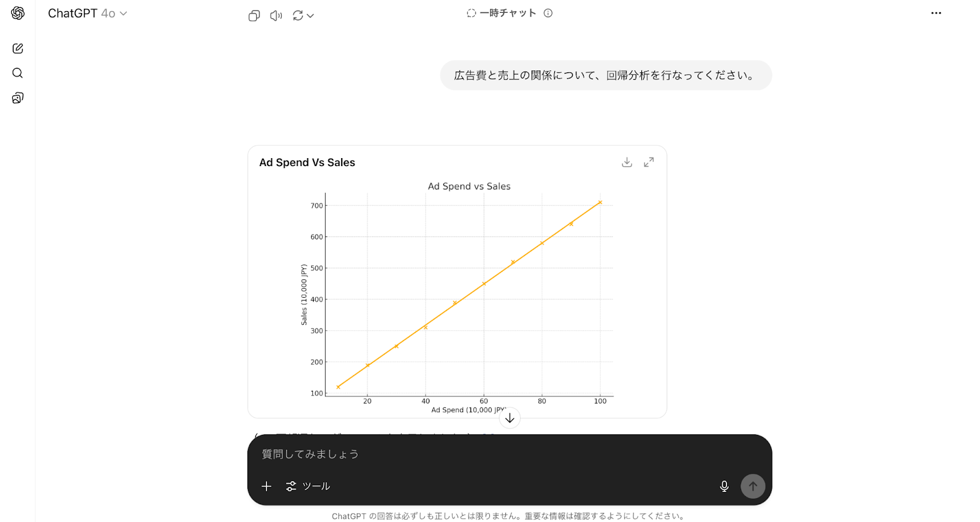This screenshot has width=980, height=522.
Task: Toggle the 一時チャット temporary chat indicator
Action: (502, 13)
